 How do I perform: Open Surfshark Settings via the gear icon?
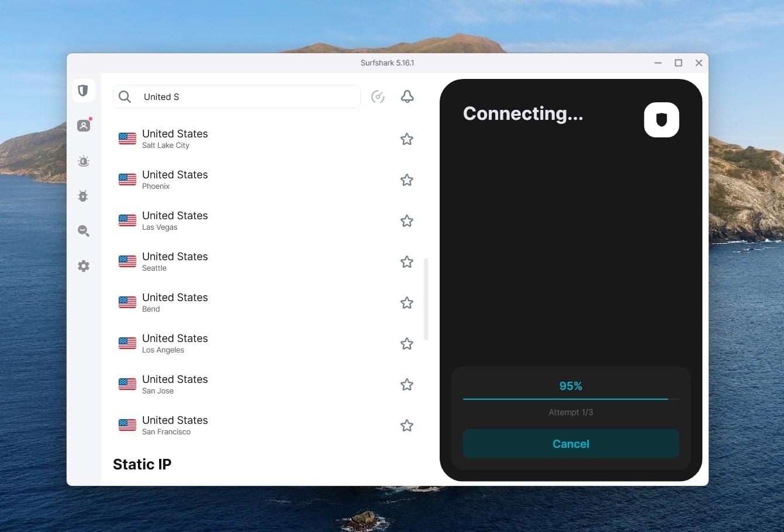(x=83, y=266)
